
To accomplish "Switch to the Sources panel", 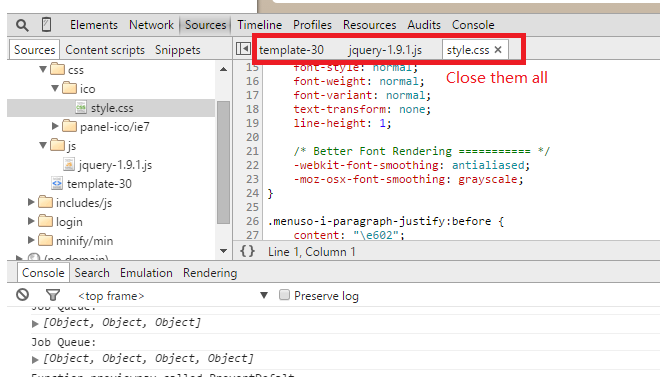I will tap(205, 25).
